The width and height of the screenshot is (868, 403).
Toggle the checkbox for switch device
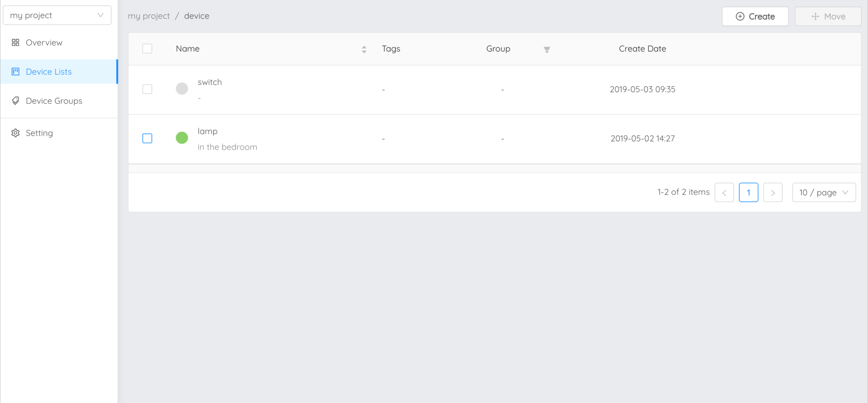(x=147, y=89)
